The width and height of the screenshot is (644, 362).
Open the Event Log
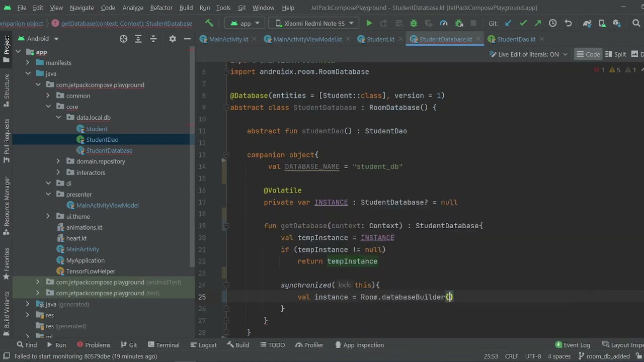point(573,345)
